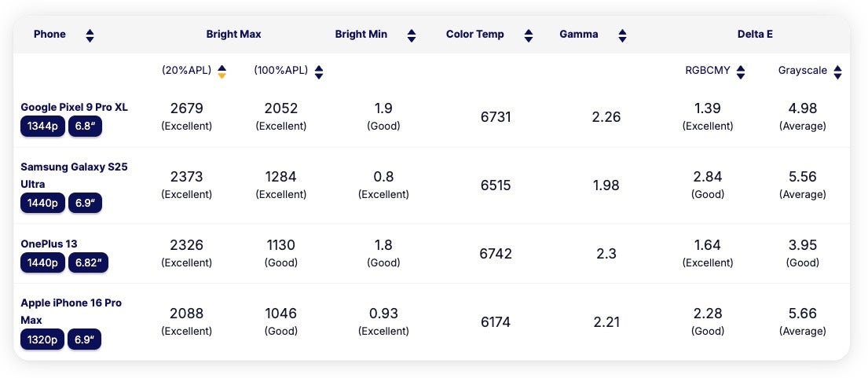This screenshot has width=868, height=378.
Task: Click iPhone's 6.9″ size badge
Action: [84, 339]
